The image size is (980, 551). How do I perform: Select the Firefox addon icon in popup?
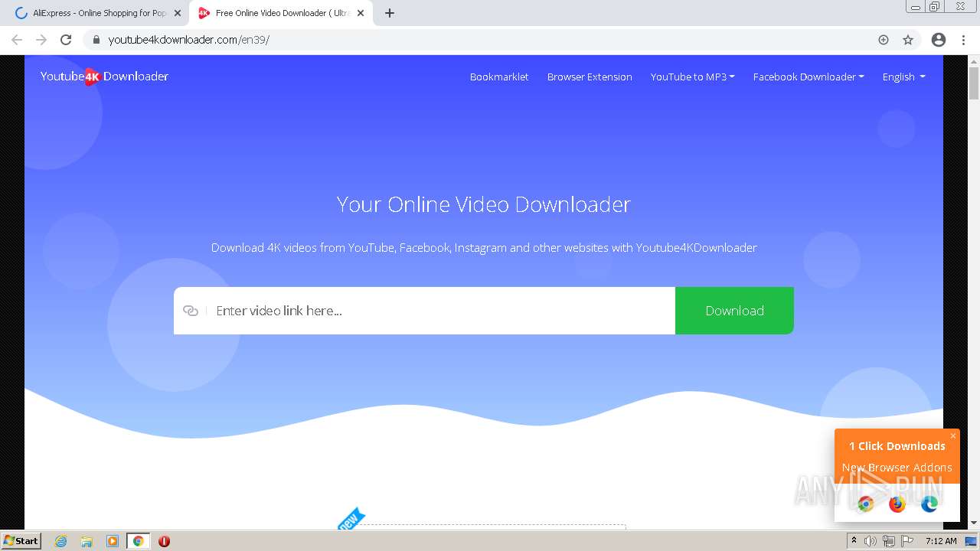(x=897, y=504)
